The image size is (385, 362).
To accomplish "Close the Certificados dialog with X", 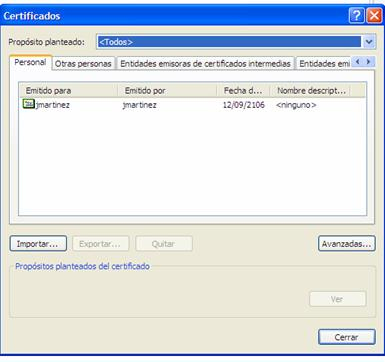I will click(374, 16).
